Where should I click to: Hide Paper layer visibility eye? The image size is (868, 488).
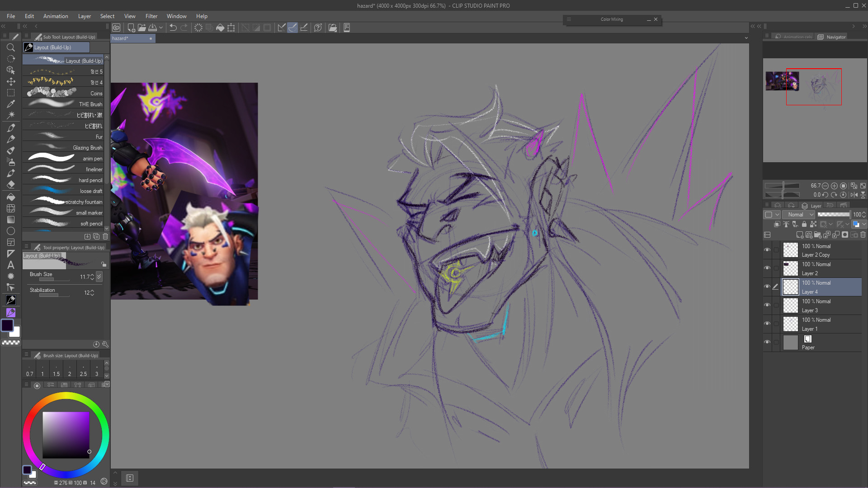(767, 342)
